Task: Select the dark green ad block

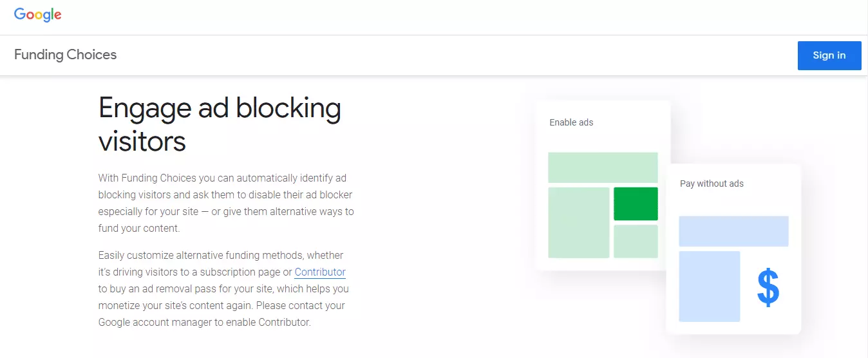Action: click(x=636, y=203)
